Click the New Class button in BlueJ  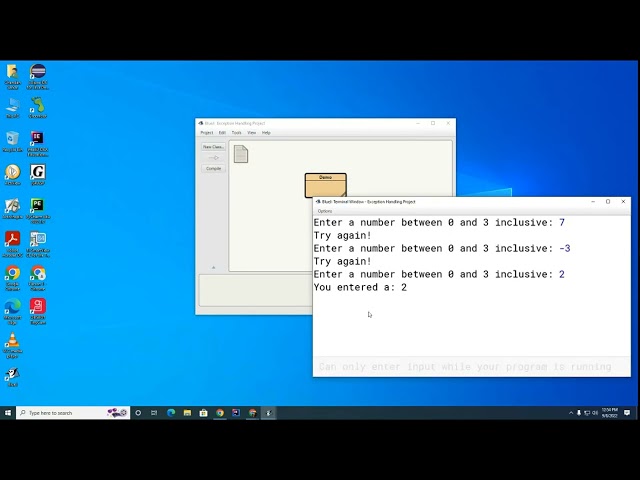(x=213, y=147)
